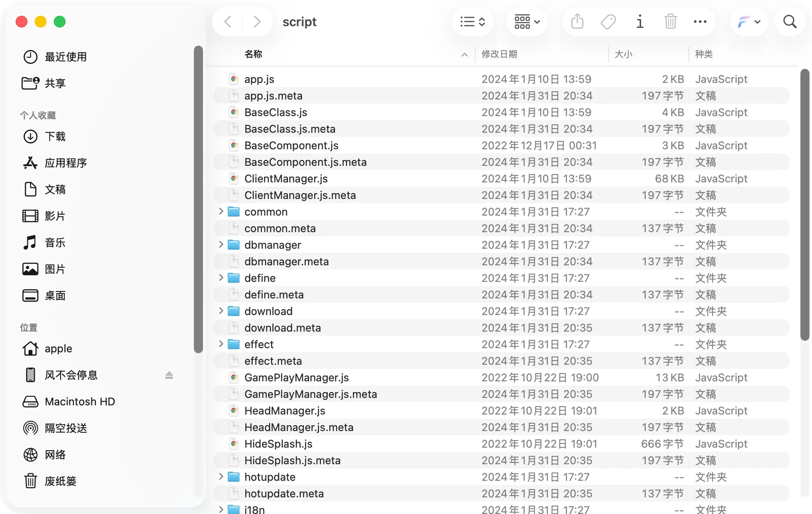Select the GamePlayManager.js file

pos(502,377)
